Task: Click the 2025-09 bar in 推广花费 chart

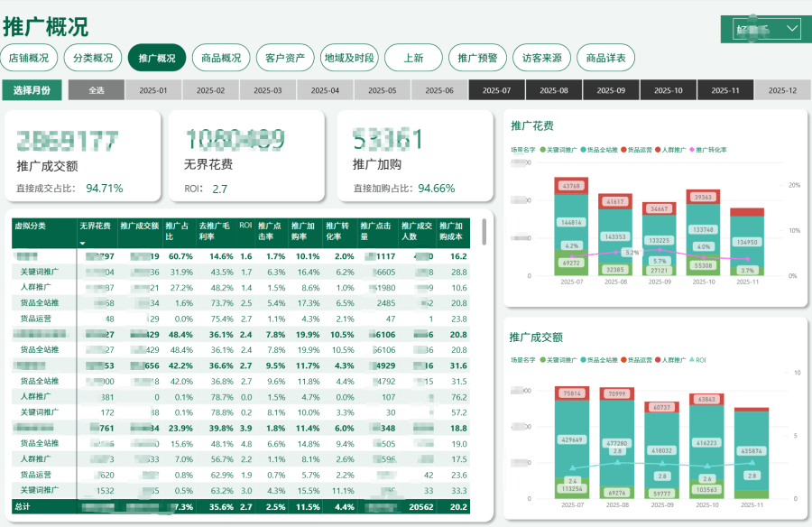Action: (660, 239)
